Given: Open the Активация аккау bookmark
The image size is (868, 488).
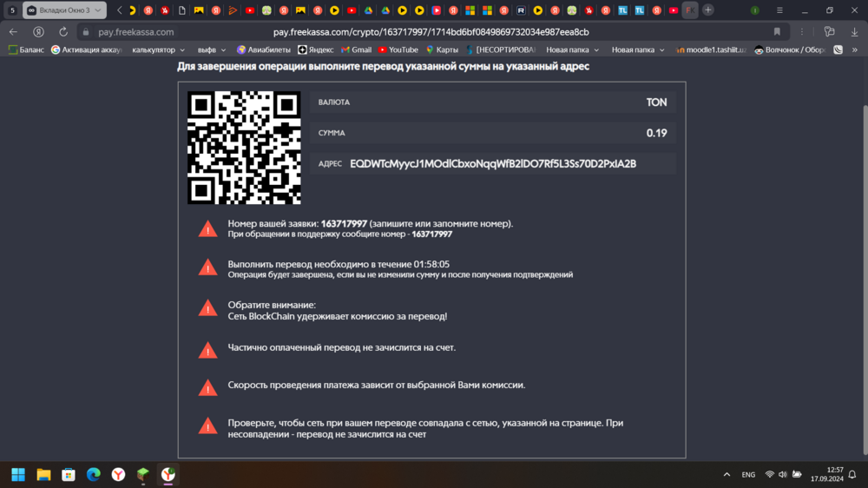Looking at the screenshot, I should pos(86,49).
